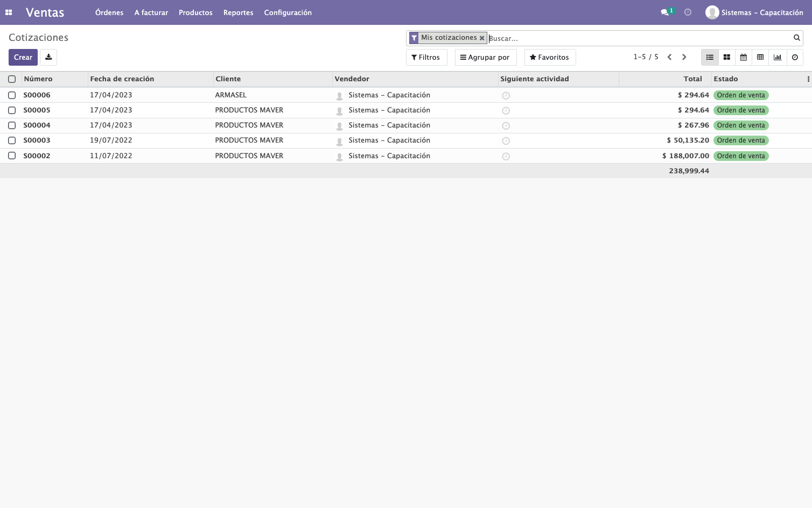This screenshot has width=812, height=508.
Task: Expand the Favoritos dropdown
Action: 550,57
